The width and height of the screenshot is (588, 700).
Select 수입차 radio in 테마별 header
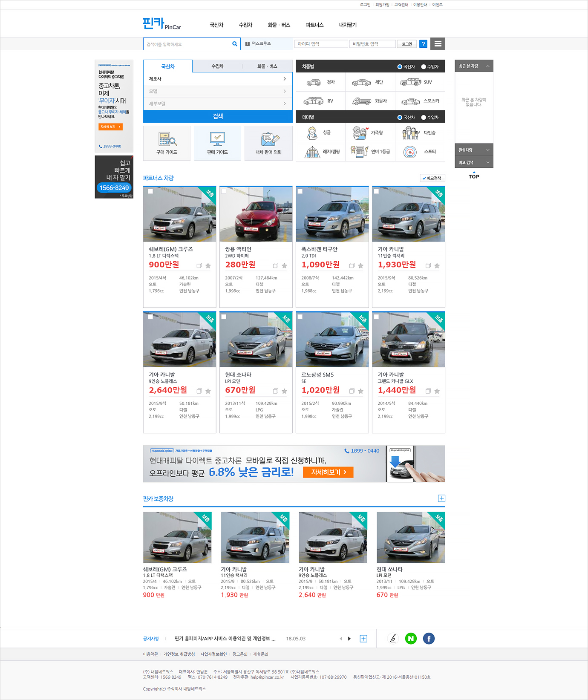424,118
